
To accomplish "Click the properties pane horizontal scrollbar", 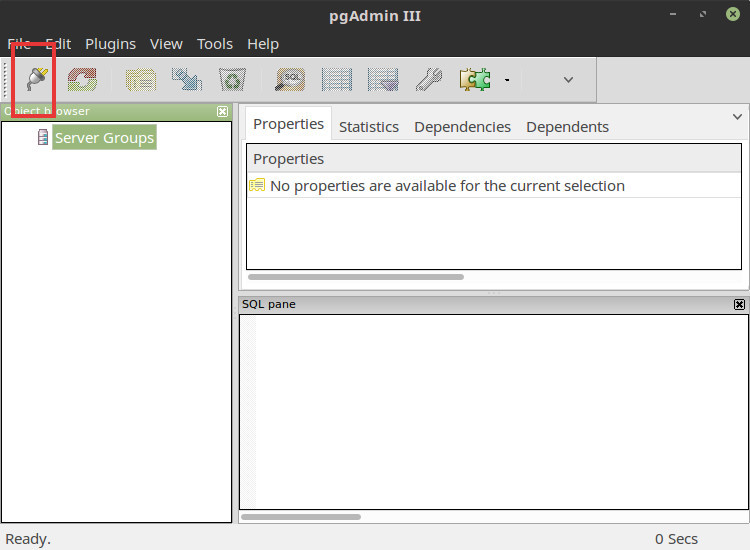I will click(356, 277).
